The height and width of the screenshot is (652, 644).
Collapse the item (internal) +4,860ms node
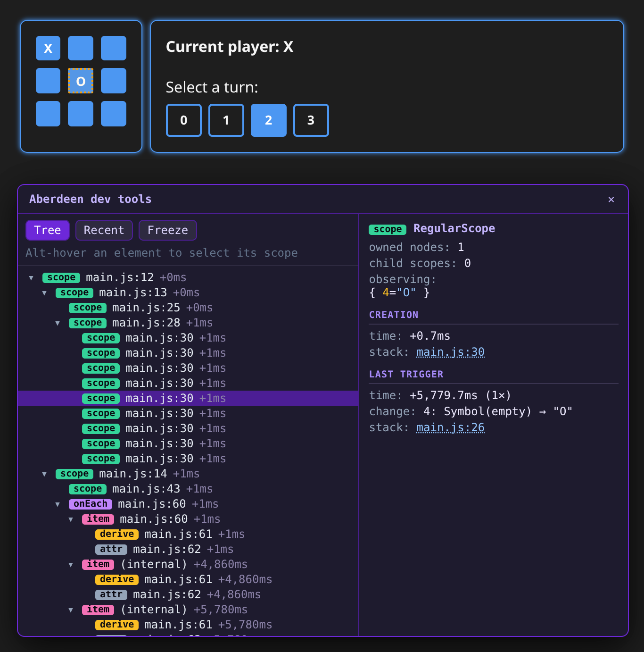point(71,565)
